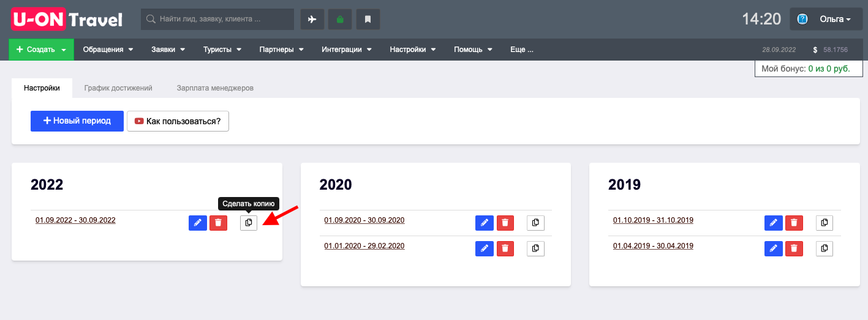Open the 01.10.2019 - 31.10.2019 period link
This screenshot has height=320, width=868.
(x=653, y=220)
